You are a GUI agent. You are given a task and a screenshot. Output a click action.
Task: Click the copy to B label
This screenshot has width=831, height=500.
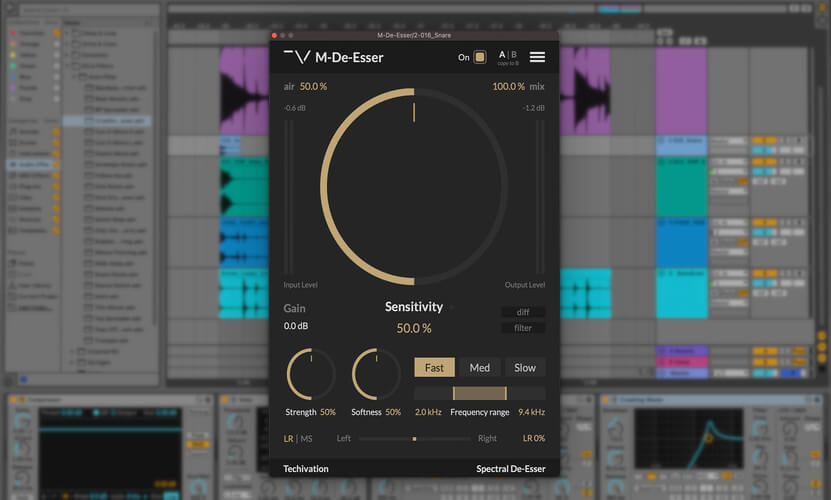pos(508,64)
